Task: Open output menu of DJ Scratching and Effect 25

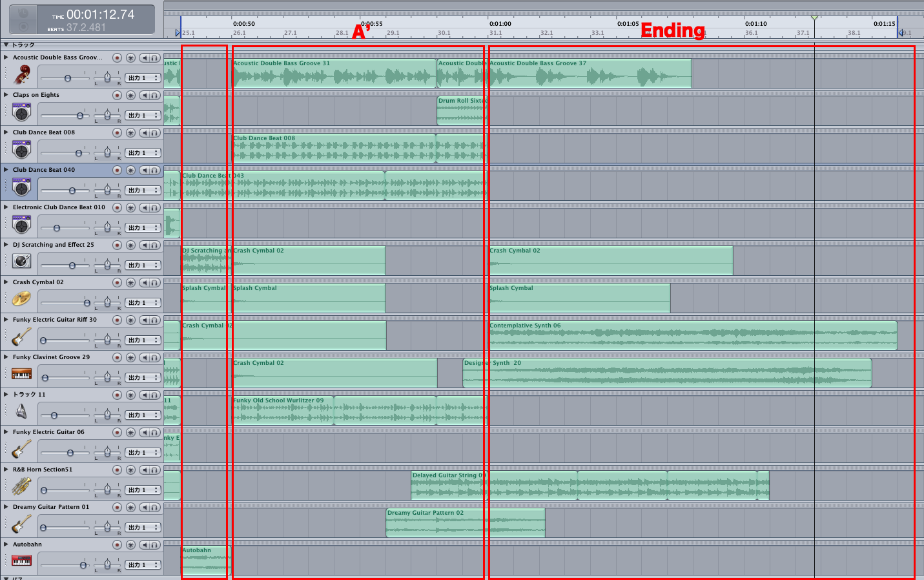Action: (143, 265)
